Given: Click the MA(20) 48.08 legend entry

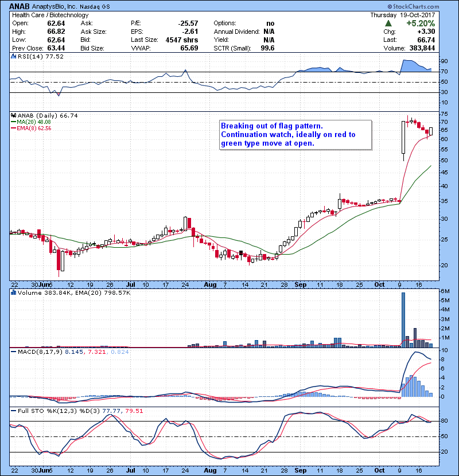Looking at the screenshot, I should tap(31, 122).
